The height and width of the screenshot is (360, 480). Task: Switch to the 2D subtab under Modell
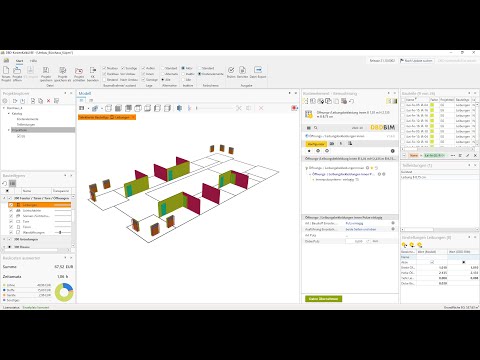[91, 100]
